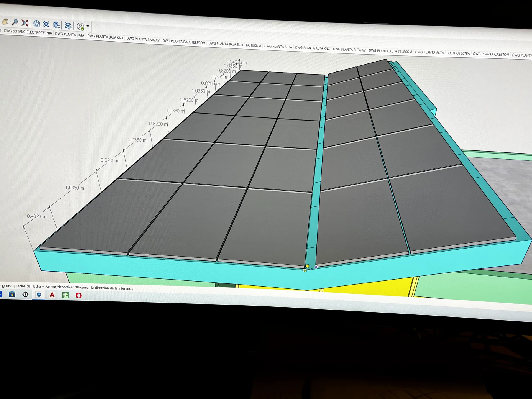
Task: Open Microsoft Store from taskbar
Action: (x=12, y=294)
